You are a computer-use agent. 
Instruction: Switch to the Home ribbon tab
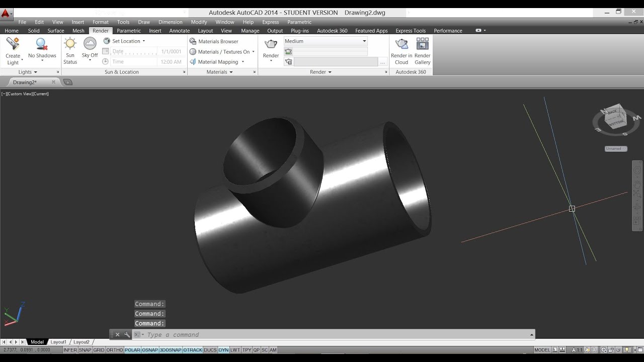pos(12,31)
